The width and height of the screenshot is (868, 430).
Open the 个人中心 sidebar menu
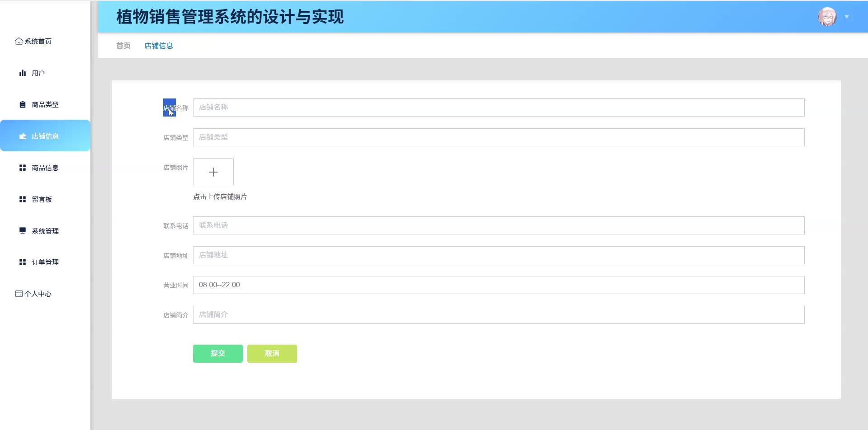point(45,294)
